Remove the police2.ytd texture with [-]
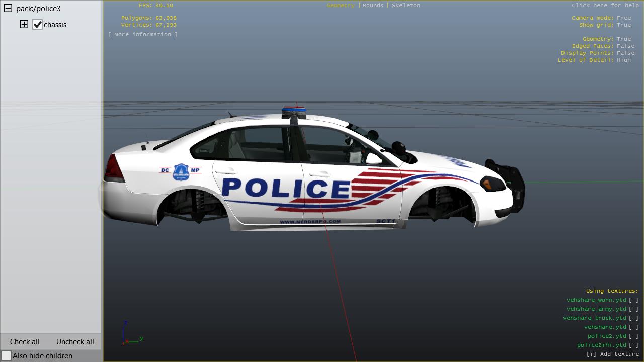 (x=633, y=336)
